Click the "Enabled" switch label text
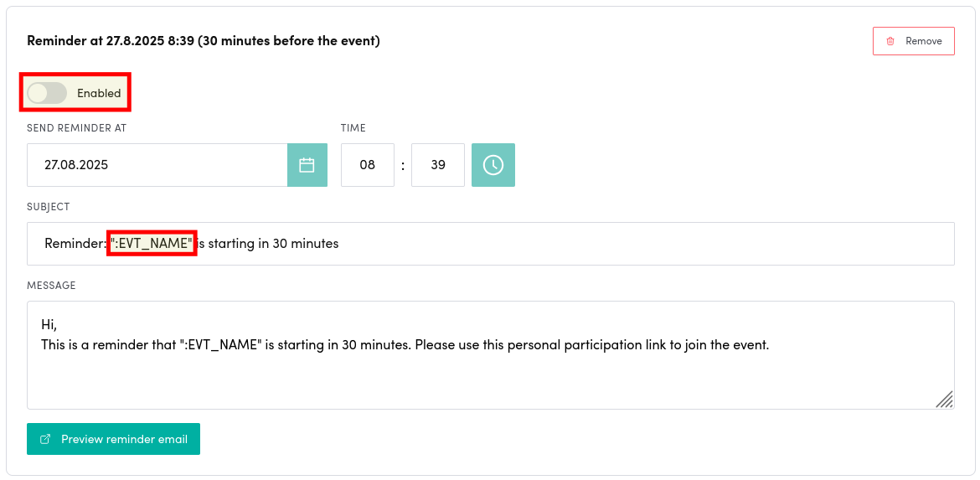This screenshot has width=980, height=480. (99, 93)
